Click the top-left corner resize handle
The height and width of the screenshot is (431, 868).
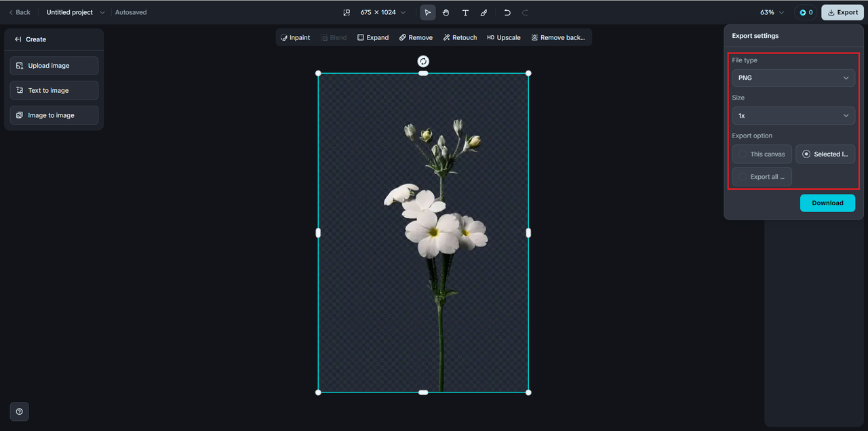click(x=319, y=73)
